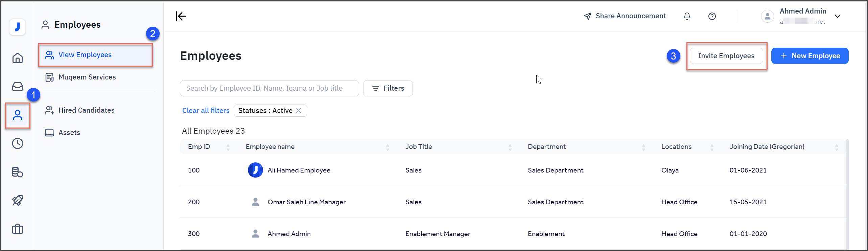Open the briefcase icon in sidebar
The height and width of the screenshot is (251, 868).
(18, 229)
